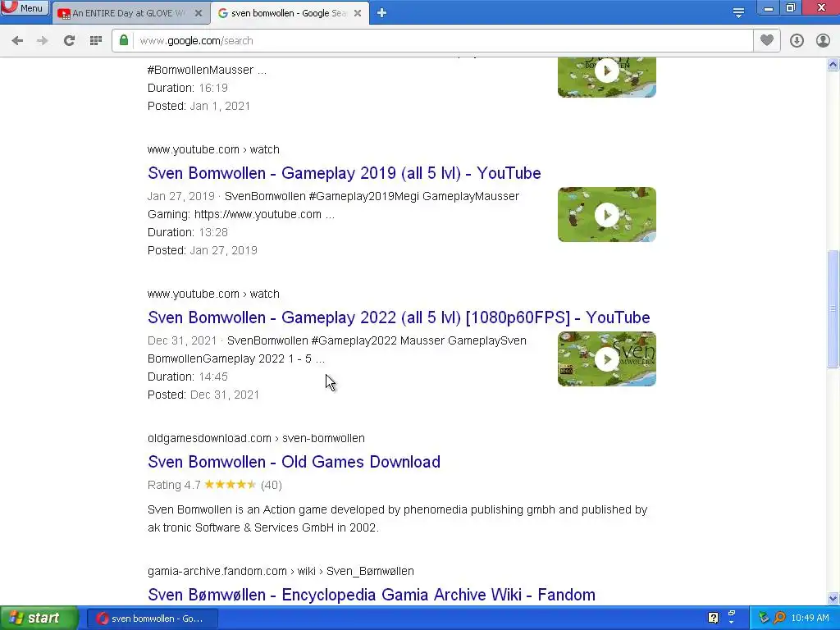Open the Speed Dial grid icon

pyautogui.click(x=96, y=41)
